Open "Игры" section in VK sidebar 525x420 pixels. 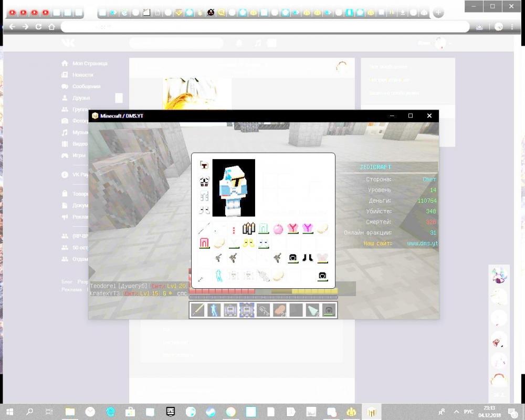tap(79, 155)
